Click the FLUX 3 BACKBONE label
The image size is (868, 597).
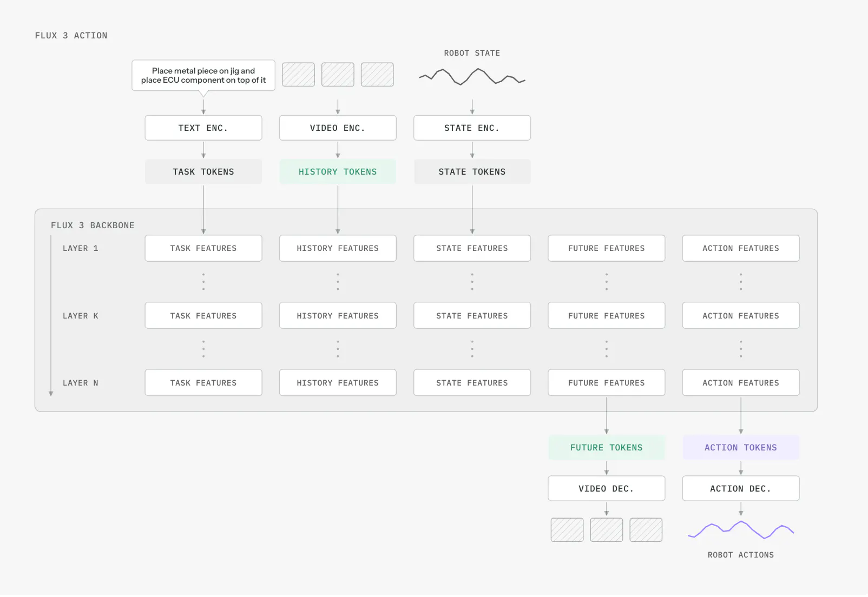93,225
